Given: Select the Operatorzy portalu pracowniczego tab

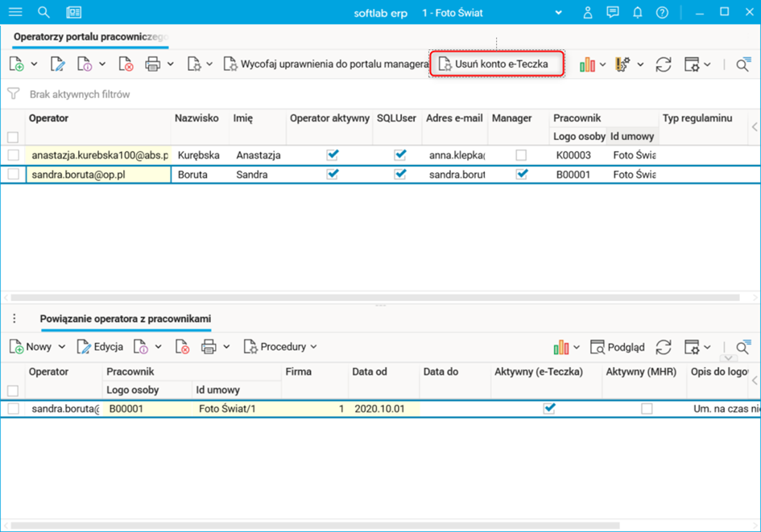Looking at the screenshot, I should (90, 37).
